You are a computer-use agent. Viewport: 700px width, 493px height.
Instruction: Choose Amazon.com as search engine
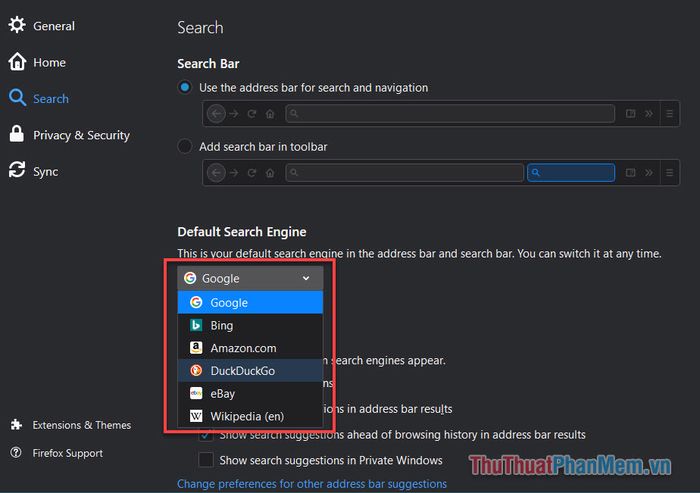click(x=243, y=348)
